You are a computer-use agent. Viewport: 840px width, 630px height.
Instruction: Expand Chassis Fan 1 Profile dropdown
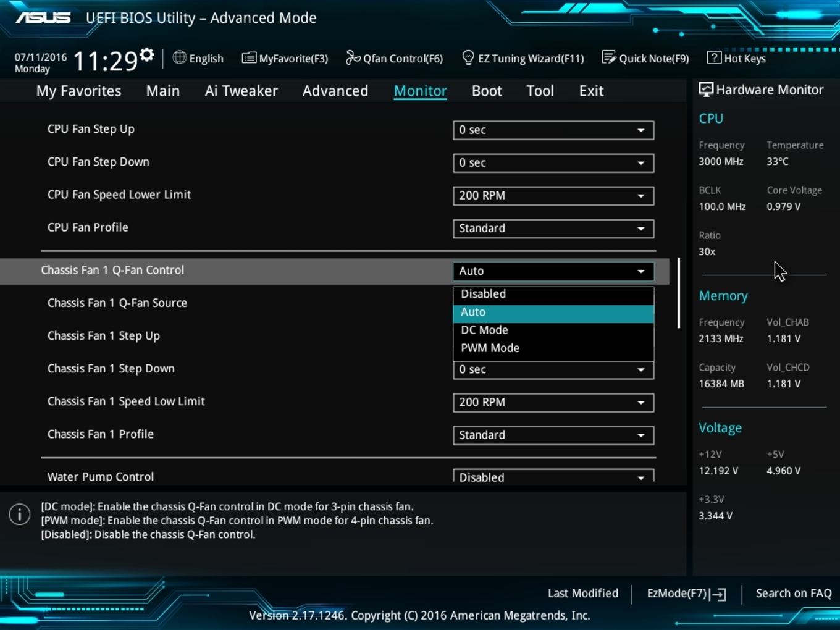click(553, 435)
